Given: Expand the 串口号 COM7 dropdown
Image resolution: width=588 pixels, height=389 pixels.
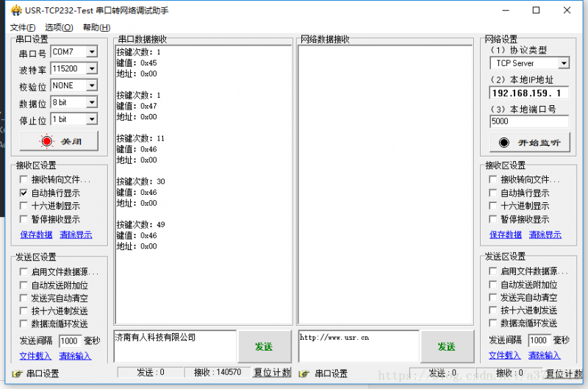Looking at the screenshot, I should click(x=92, y=51).
